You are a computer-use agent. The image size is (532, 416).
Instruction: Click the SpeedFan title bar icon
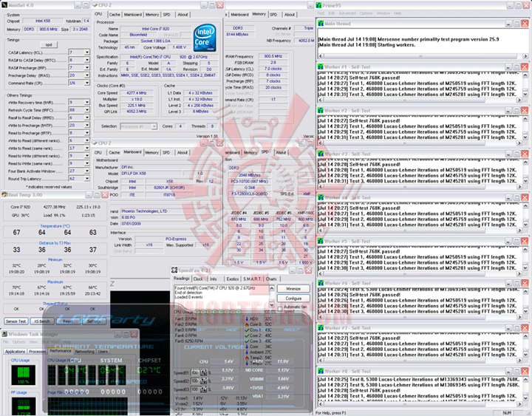pos(174,270)
